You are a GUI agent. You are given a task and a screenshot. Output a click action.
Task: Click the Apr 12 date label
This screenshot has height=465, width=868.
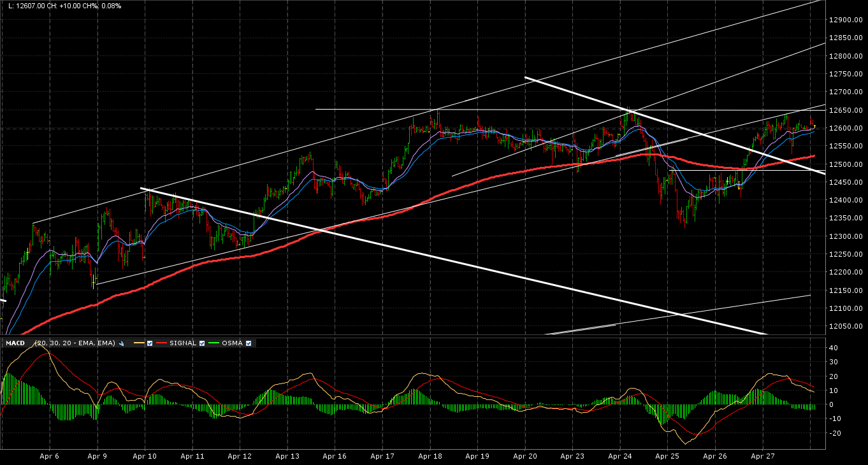(x=240, y=456)
